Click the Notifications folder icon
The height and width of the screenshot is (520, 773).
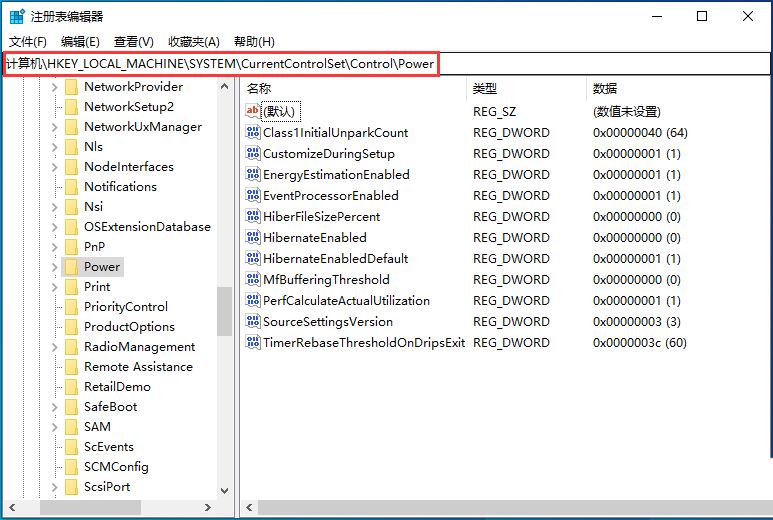(71, 187)
